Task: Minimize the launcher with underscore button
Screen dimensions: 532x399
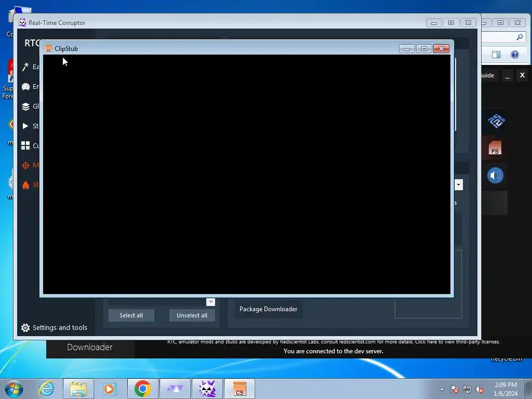Action: click(508, 75)
